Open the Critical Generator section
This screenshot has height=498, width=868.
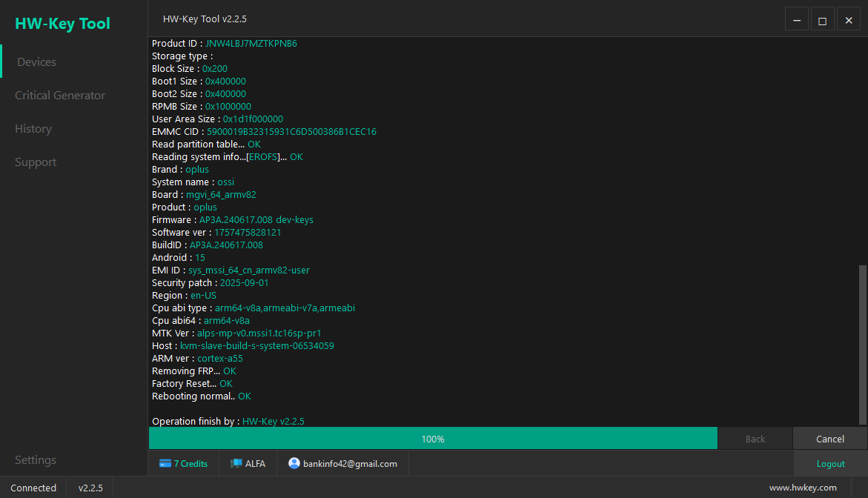60,95
